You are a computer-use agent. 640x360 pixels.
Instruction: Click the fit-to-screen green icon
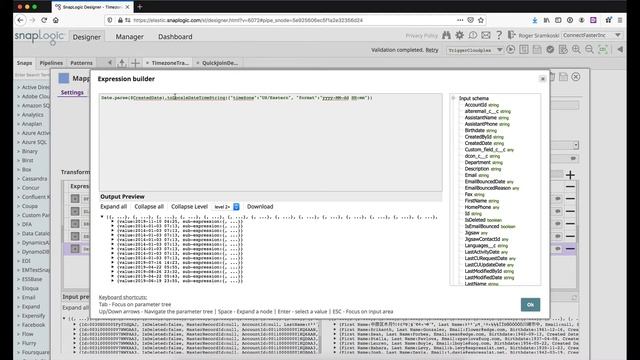[x=603, y=50]
